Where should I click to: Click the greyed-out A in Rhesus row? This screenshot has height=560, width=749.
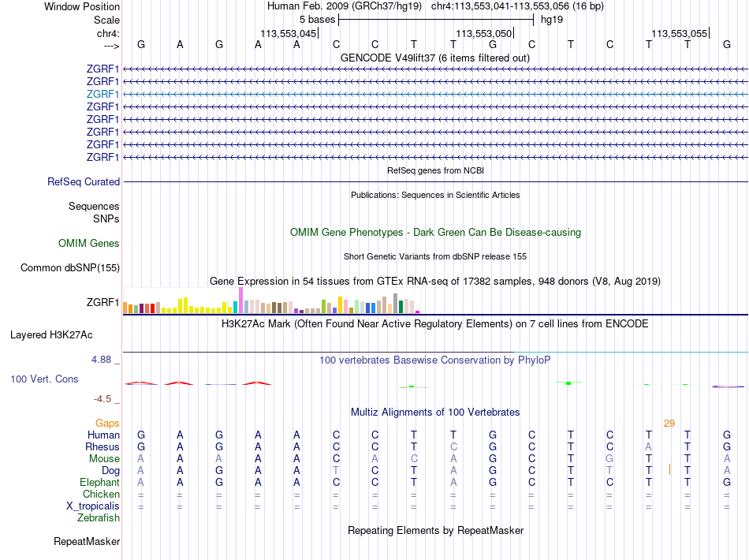point(648,446)
